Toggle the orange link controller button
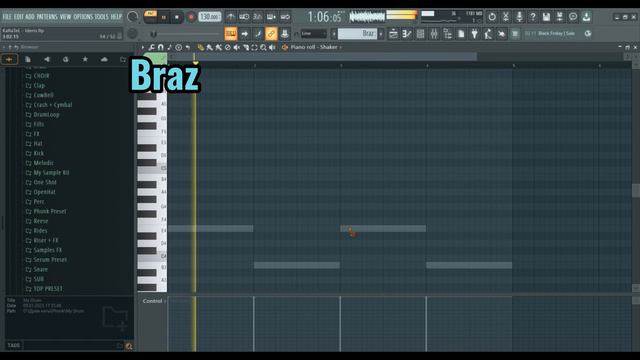The height and width of the screenshot is (360, 640). pyautogui.click(x=271, y=34)
